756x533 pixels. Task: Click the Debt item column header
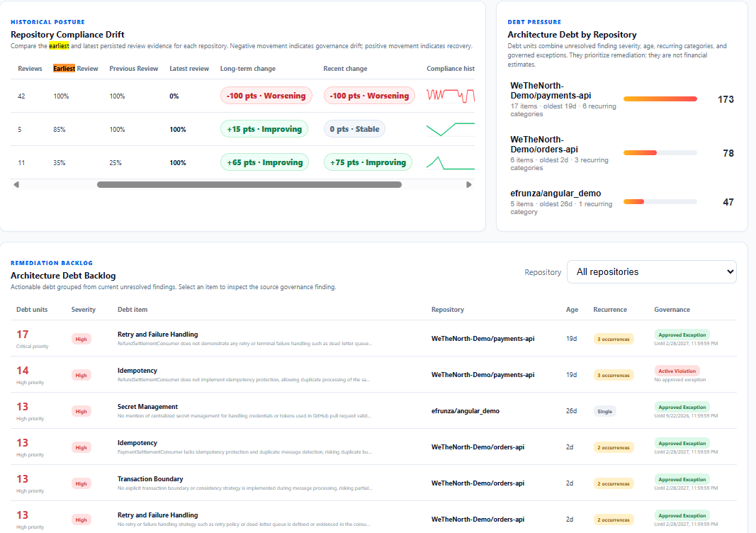[132, 310]
